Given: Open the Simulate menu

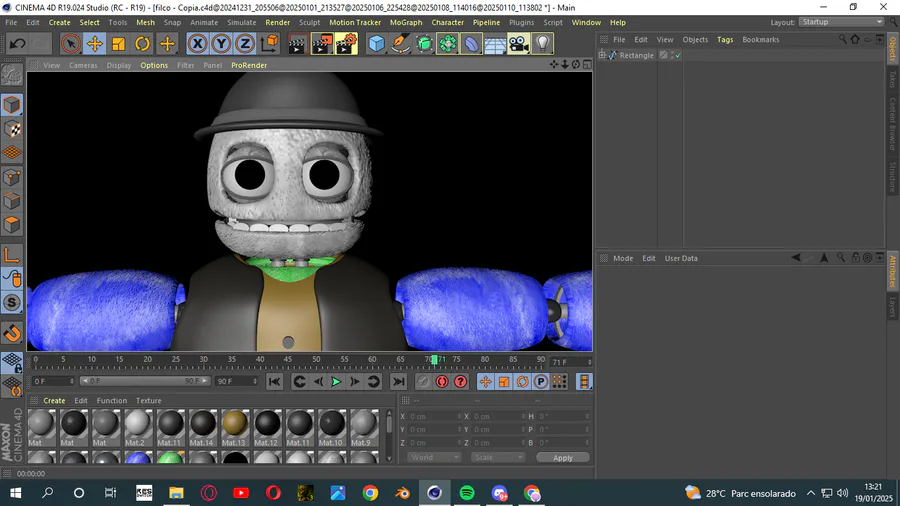Looking at the screenshot, I should coord(241,22).
